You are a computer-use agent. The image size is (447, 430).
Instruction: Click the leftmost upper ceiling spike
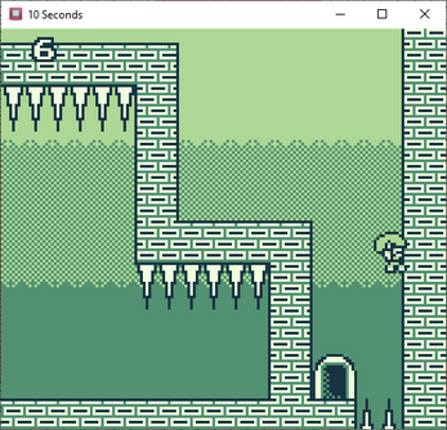(13, 108)
